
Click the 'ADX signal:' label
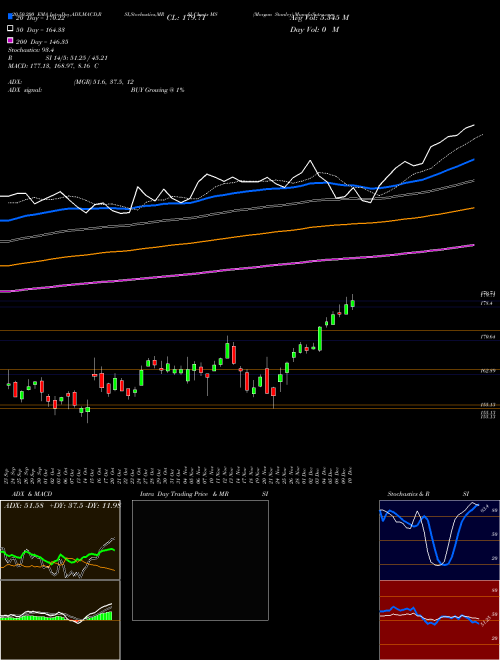25,90
